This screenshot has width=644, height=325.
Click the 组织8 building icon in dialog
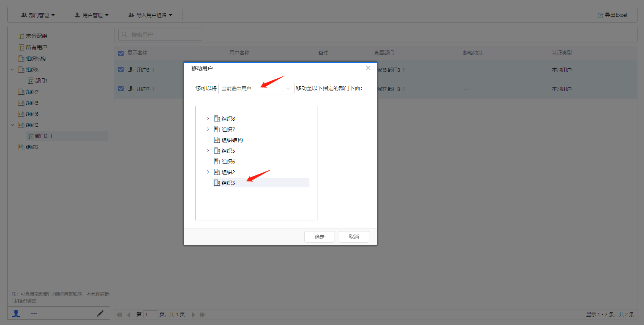[217, 119]
